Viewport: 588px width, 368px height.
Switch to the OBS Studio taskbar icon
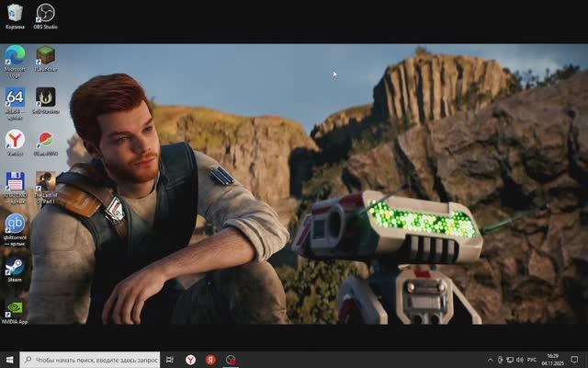231,360
